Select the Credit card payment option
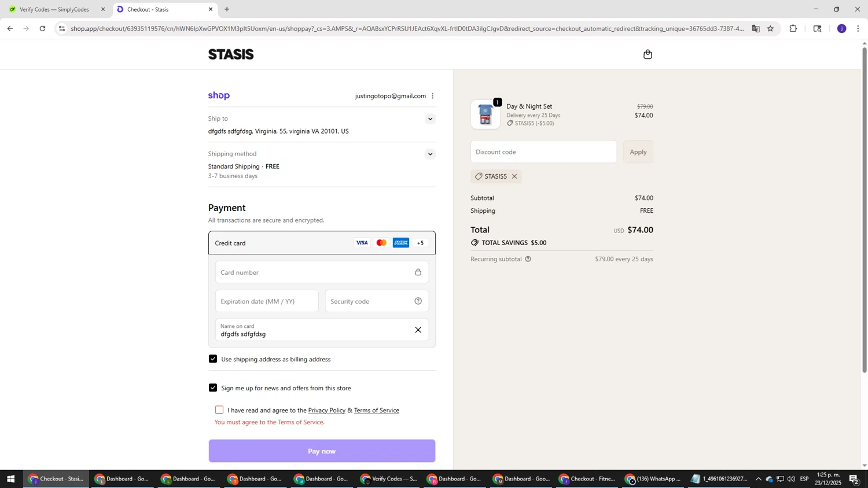The width and height of the screenshot is (868, 488). pos(322,243)
